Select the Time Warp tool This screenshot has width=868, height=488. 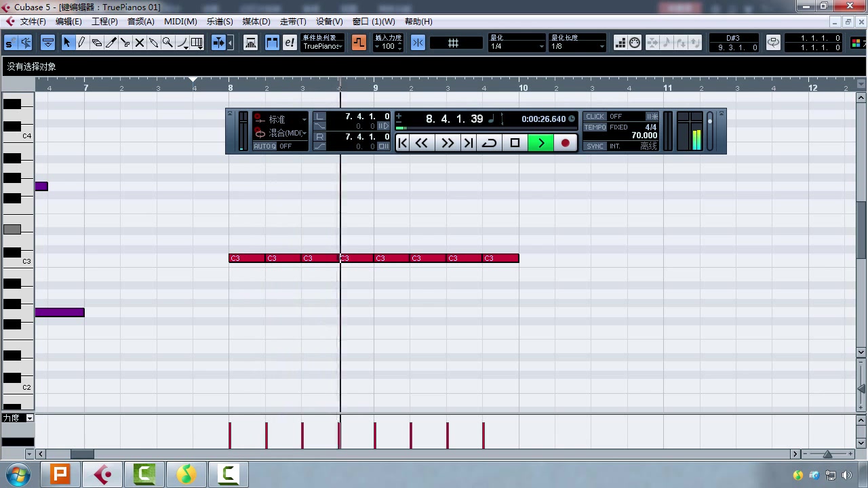point(197,43)
